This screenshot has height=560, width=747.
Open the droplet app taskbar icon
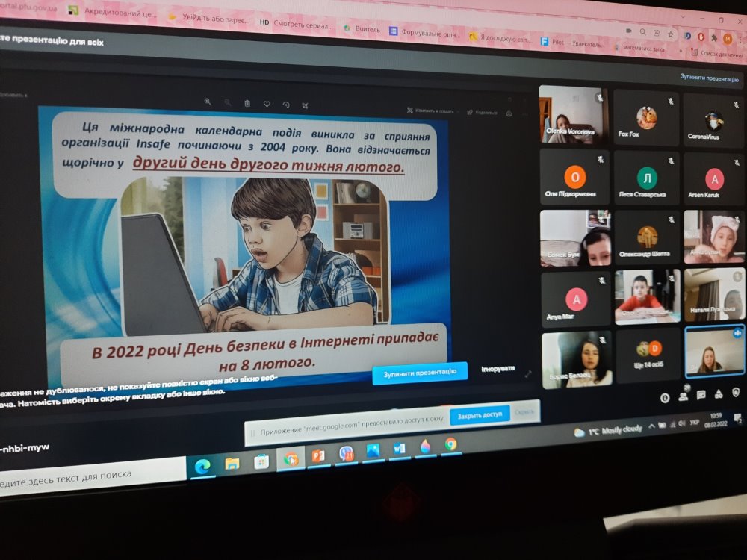(425, 447)
